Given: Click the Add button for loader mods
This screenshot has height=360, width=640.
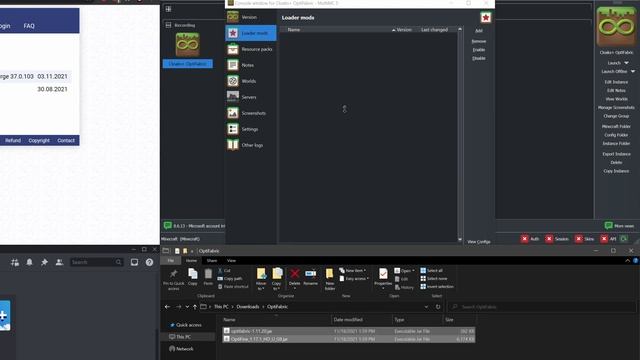Looking at the screenshot, I should (479, 31).
